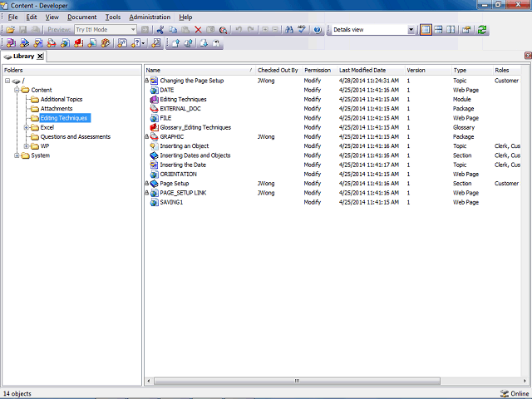The width and height of the screenshot is (532, 399).
Task: Open the View menu
Action: point(52,17)
